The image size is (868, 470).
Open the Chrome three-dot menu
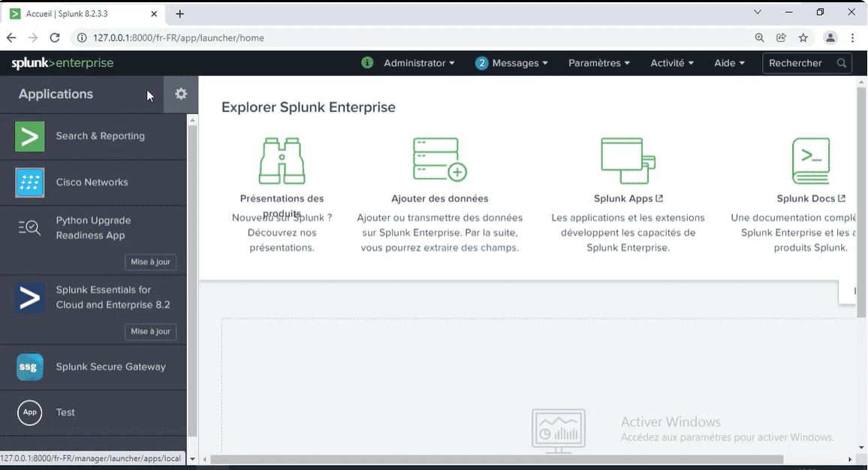852,38
